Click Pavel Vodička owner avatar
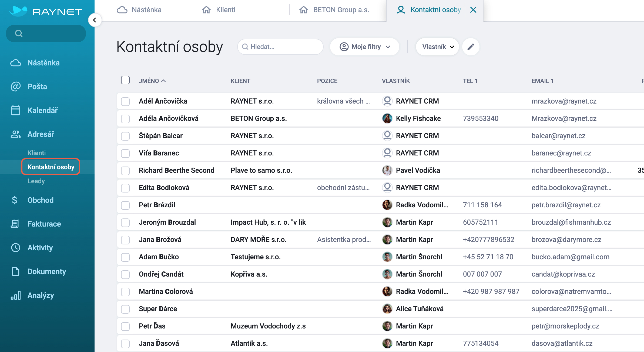 pyautogui.click(x=387, y=170)
